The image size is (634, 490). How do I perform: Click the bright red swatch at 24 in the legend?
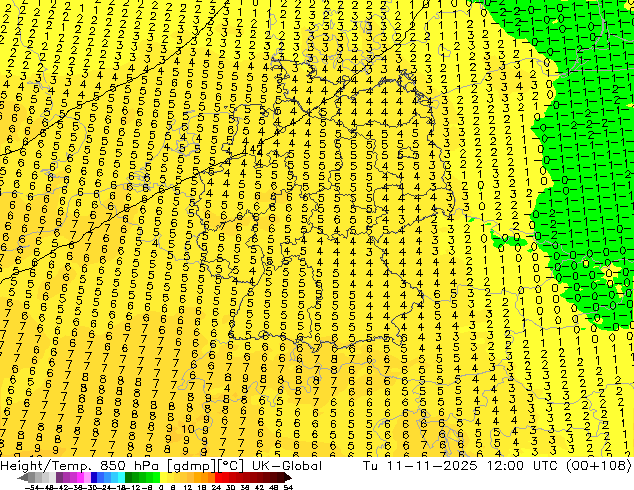click(218, 477)
